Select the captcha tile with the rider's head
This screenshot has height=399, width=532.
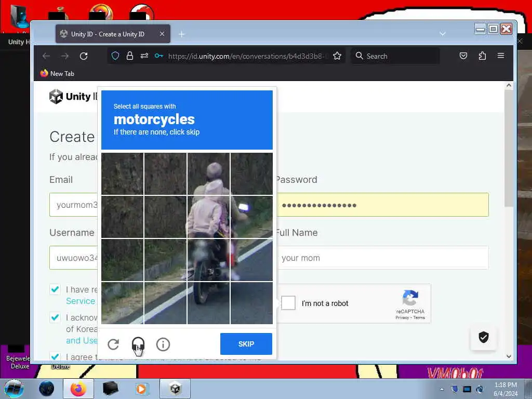tap(209, 174)
